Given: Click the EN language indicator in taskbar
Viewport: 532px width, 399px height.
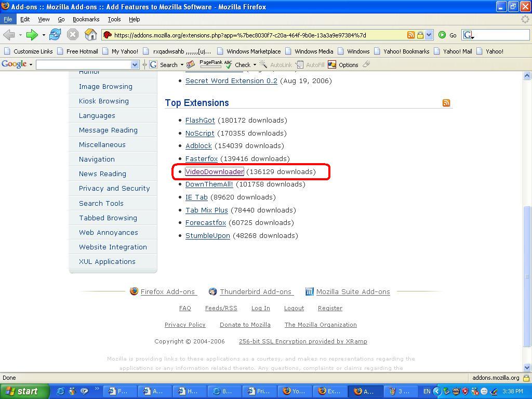Looking at the screenshot, I should pos(427,391).
